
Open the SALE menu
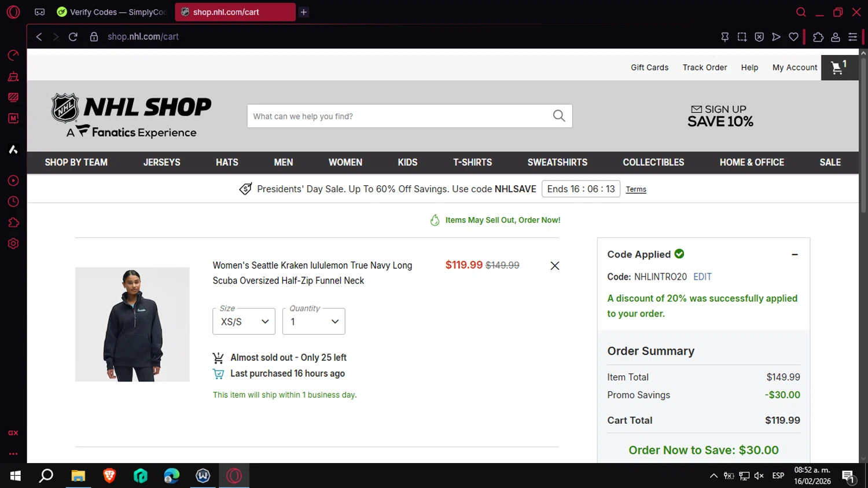[830, 162]
